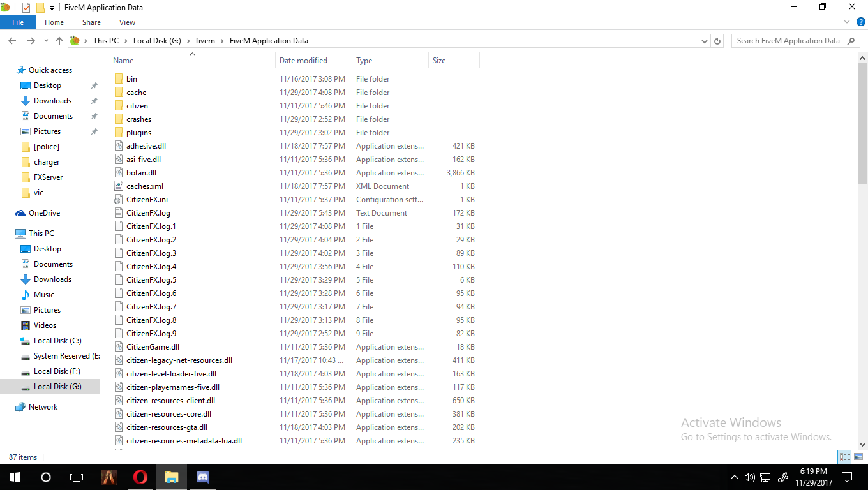Select the caches.xml file icon
The image size is (868, 490).
pos(119,186)
